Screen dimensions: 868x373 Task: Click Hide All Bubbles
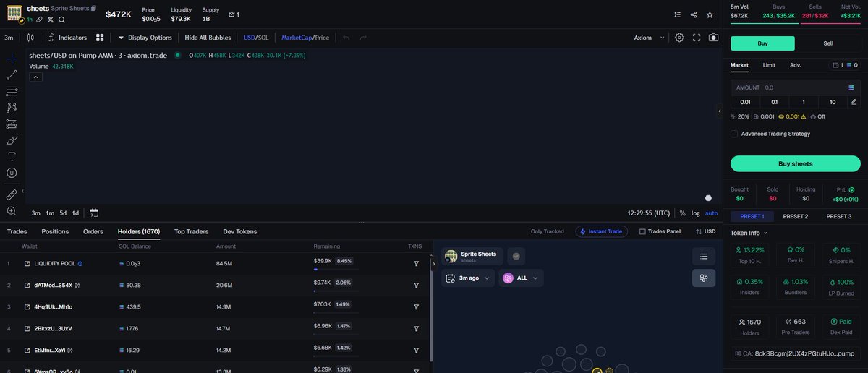[208, 38]
